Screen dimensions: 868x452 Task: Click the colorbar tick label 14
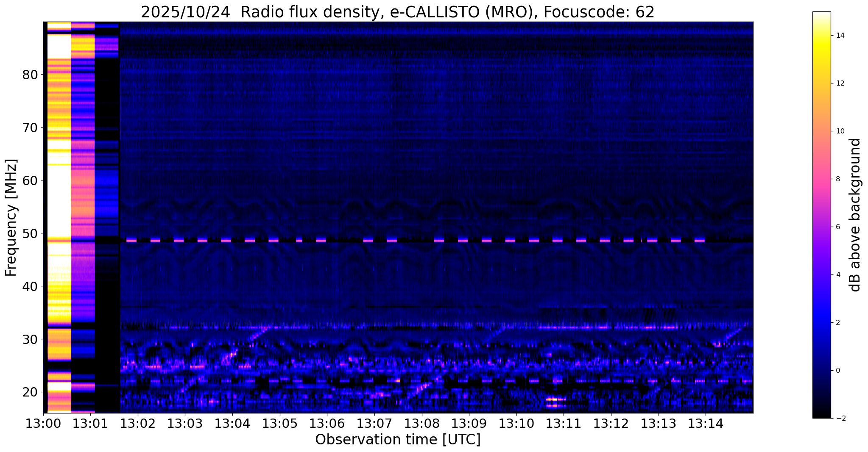click(x=840, y=36)
